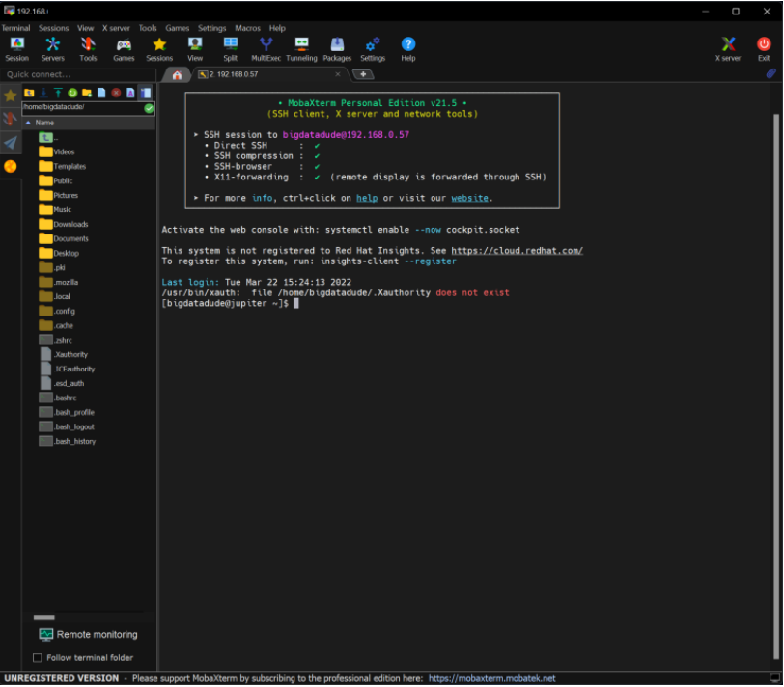Open the X server menu
Viewport: 784px width, 687px height.
pyautogui.click(x=116, y=28)
